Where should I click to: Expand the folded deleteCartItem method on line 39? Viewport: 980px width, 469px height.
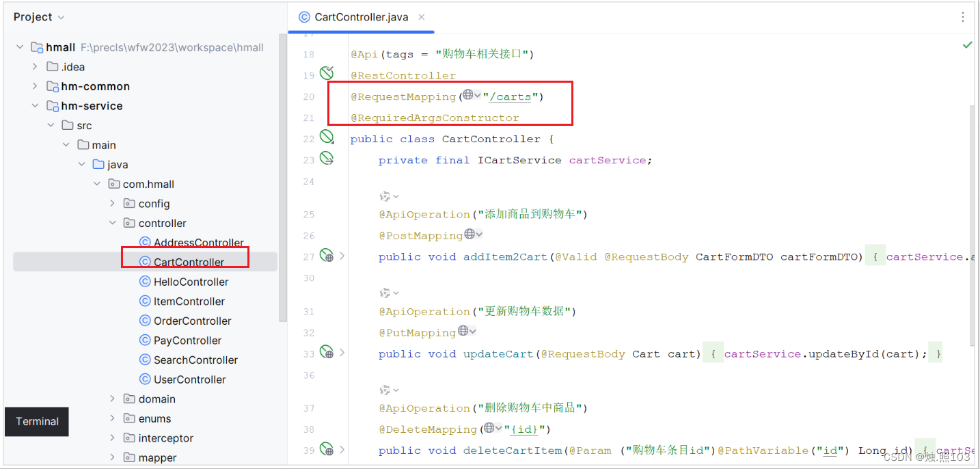pos(342,451)
